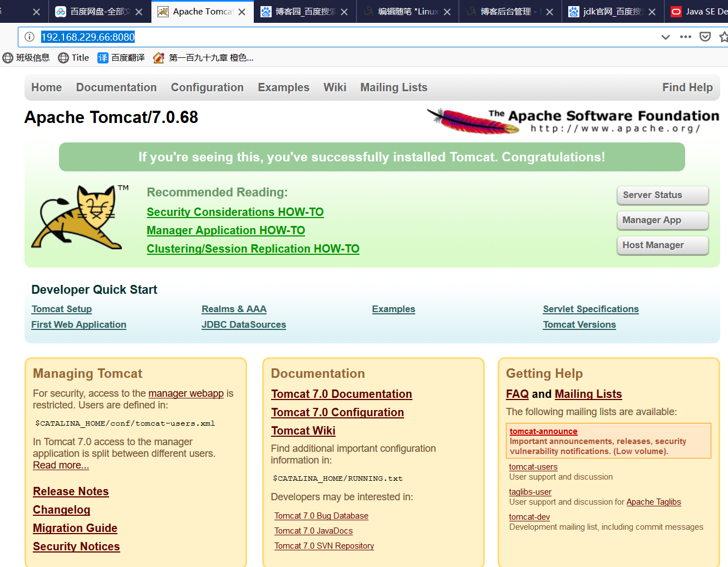Screen dimensions: 728x567
Task: Close the jdk官网_百度搜索 tab
Action: [x=652, y=12]
